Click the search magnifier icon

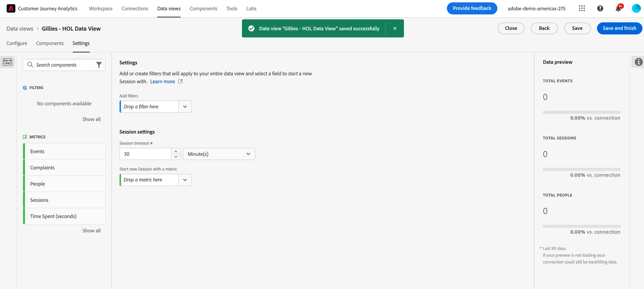pos(30,65)
